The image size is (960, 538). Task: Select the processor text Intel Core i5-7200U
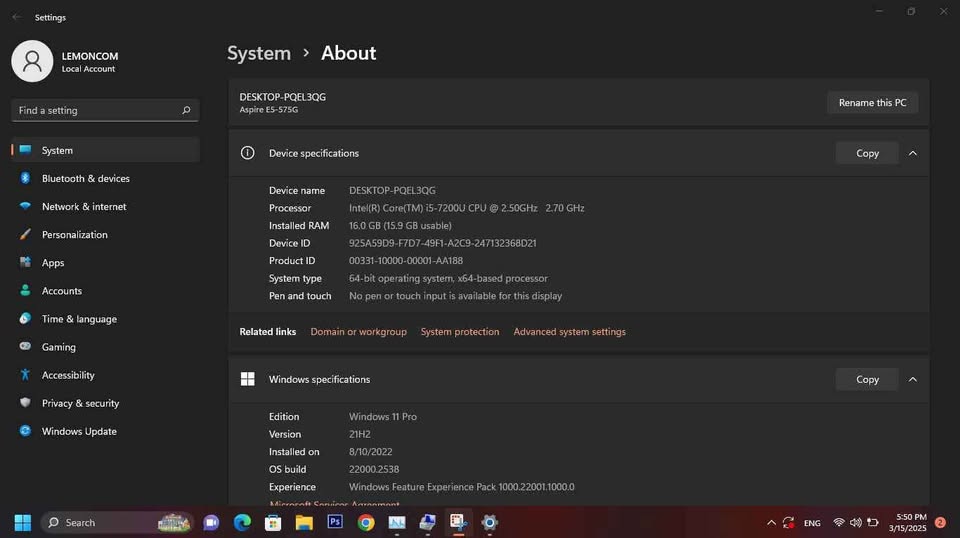(467, 208)
